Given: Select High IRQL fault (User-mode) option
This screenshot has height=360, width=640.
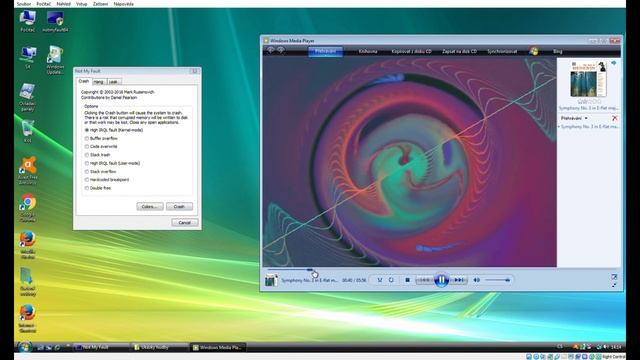Looking at the screenshot, I should pyautogui.click(x=112, y=163).
